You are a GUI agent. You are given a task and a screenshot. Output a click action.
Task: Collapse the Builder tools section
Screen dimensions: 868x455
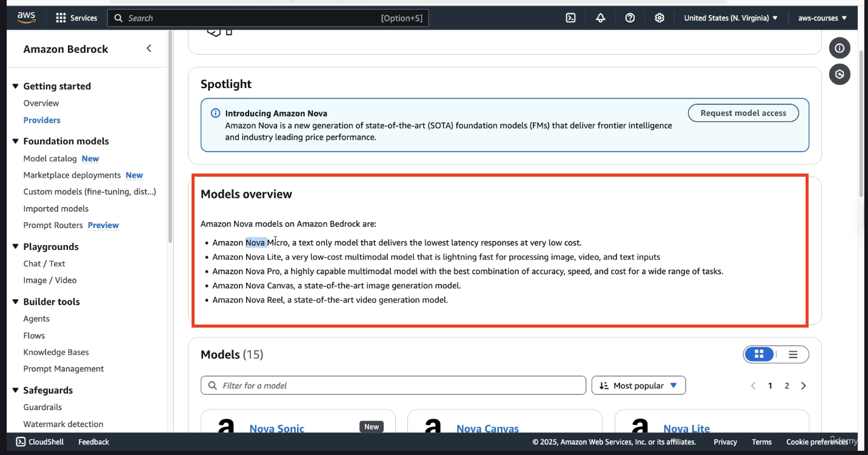(x=16, y=302)
